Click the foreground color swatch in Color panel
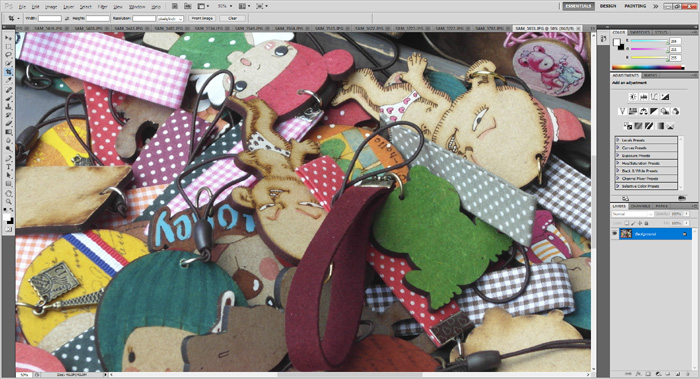Viewport: 700px width, 379px height. tap(617, 42)
